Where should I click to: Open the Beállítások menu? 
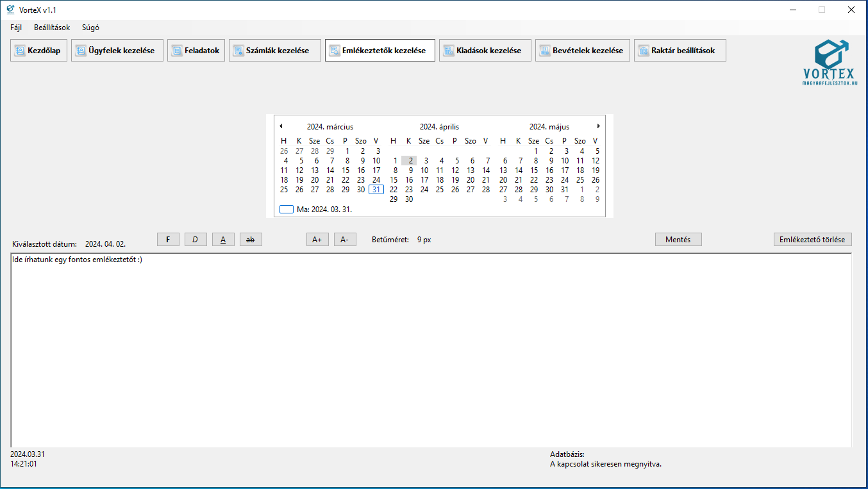point(52,28)
